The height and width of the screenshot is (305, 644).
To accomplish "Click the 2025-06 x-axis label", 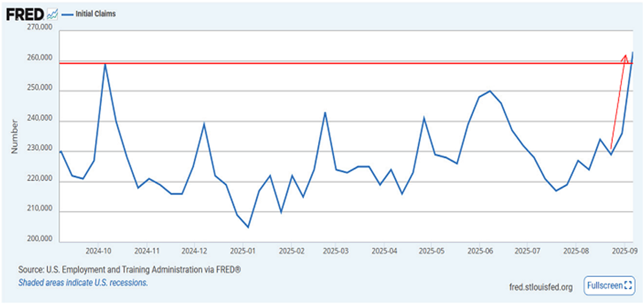I will click(479, 250).
